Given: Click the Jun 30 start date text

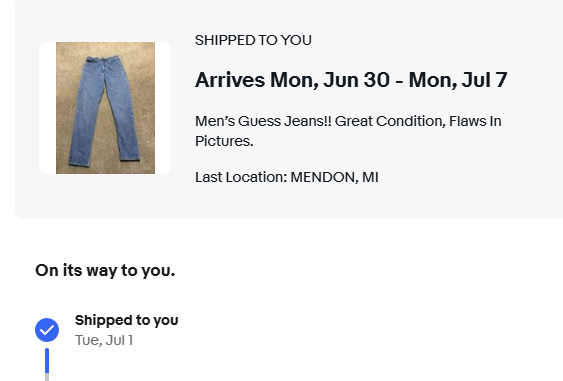Looking at the screenshot, I should (356, 80).
